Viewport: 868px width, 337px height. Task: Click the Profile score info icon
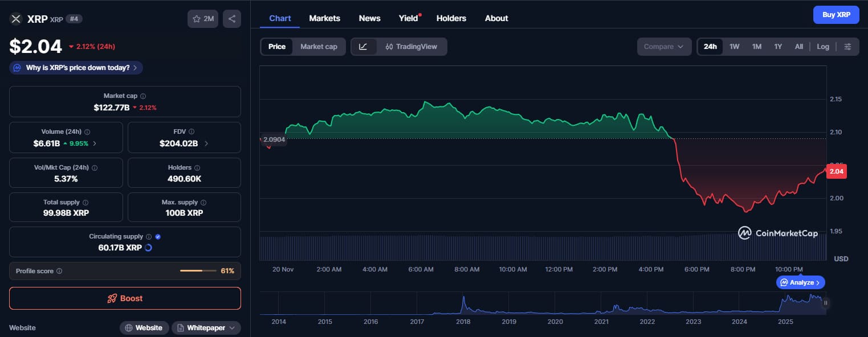coord(59,271)
